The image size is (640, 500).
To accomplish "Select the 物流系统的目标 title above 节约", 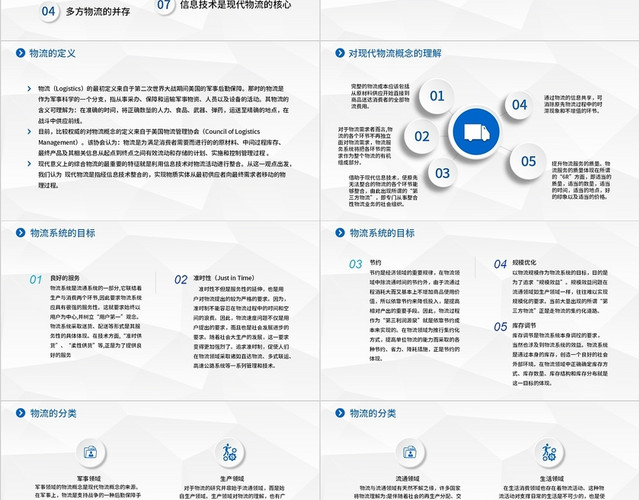I will pos(382,233).
